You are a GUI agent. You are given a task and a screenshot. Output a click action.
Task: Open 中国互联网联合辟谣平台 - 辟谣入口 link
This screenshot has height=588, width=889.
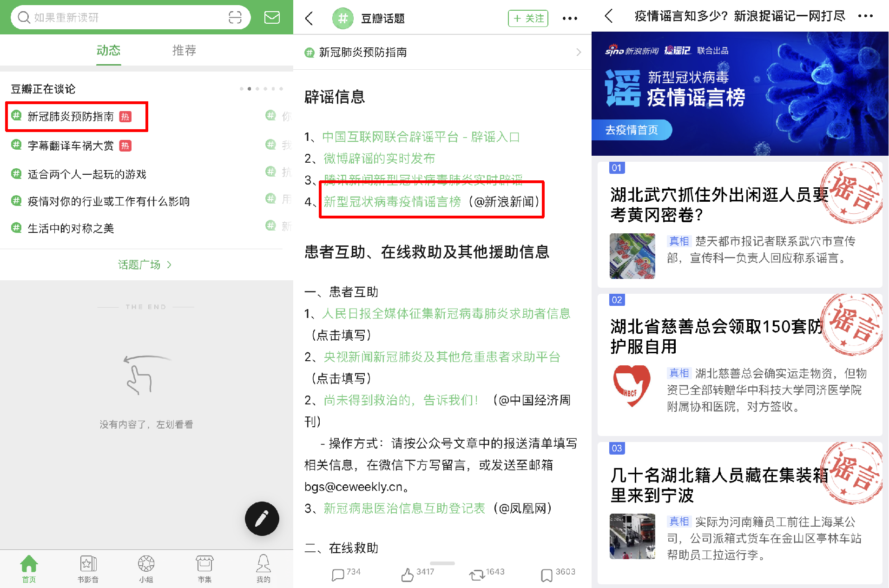coord(421,137)
